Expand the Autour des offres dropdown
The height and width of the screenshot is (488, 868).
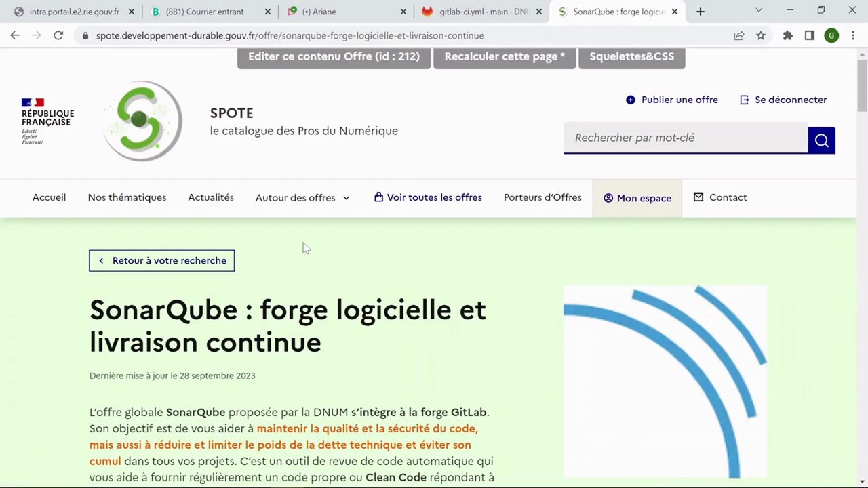[x=302, y=198]
